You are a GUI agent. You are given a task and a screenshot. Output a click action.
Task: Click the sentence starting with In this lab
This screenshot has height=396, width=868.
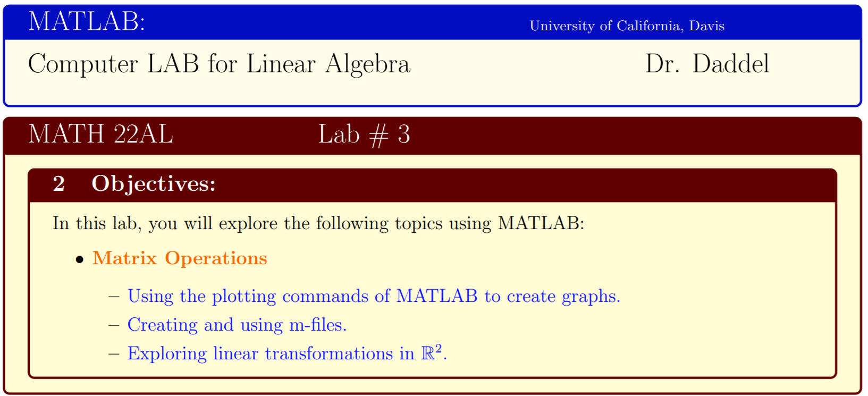click(318, 223)
